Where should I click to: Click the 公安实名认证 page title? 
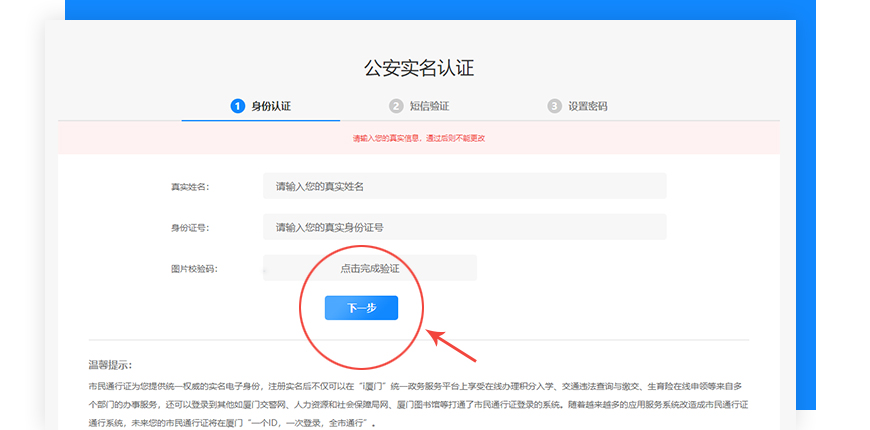pyautogui.click(x=419, y=68)
